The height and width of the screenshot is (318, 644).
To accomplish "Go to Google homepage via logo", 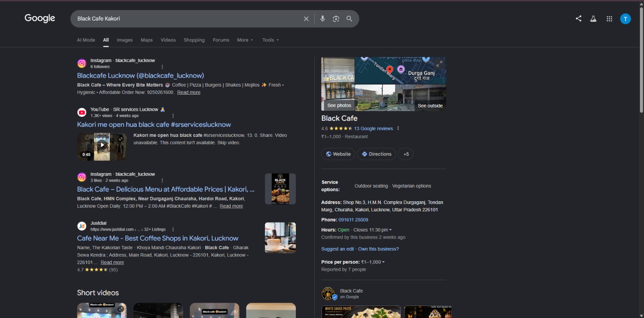I will [40, 18].
